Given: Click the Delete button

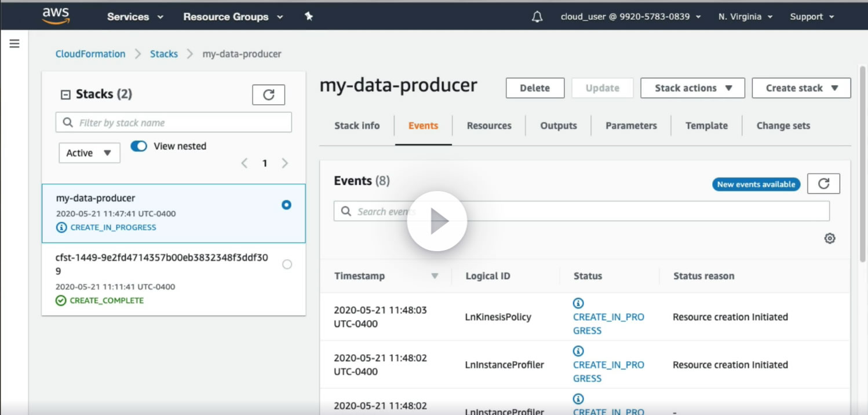Looking at the screenshot, I should (x=535, y=88).
